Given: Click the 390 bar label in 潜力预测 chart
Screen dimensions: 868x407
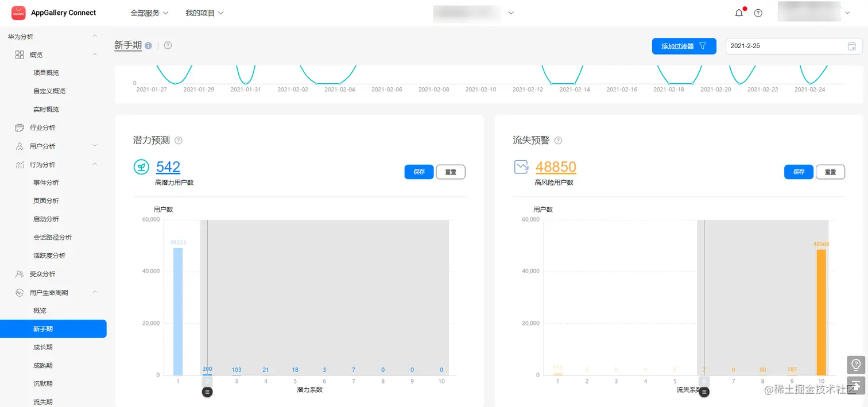Looking at the screenshot, I should point(207,369).
